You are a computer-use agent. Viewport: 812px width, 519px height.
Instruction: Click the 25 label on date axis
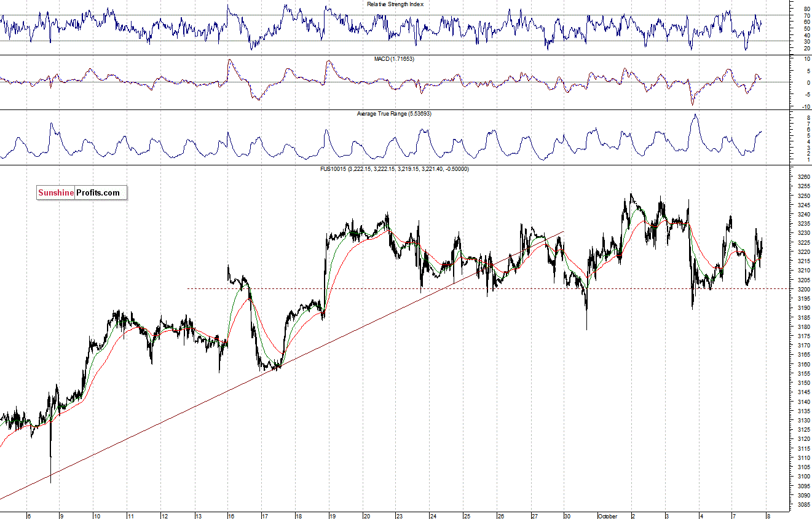467,516
